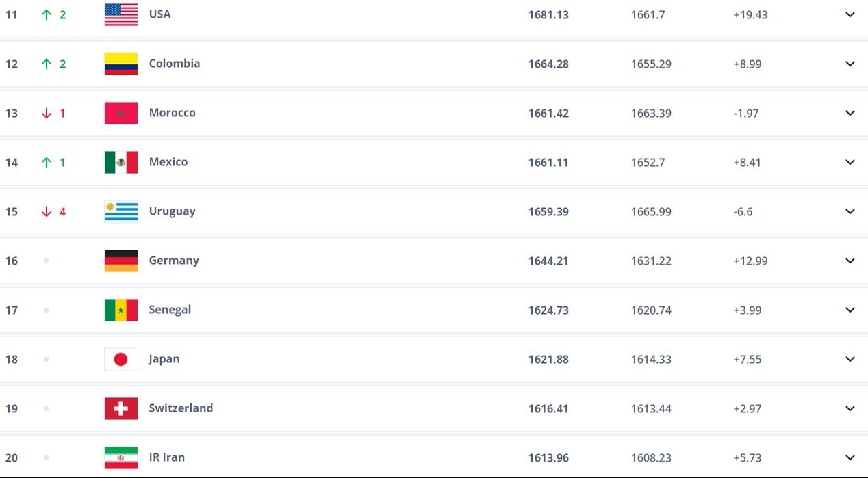The width and height of the screenshot is (868, 478).
Task: Expand the Senegal row chevron
Action: point(850,310)
